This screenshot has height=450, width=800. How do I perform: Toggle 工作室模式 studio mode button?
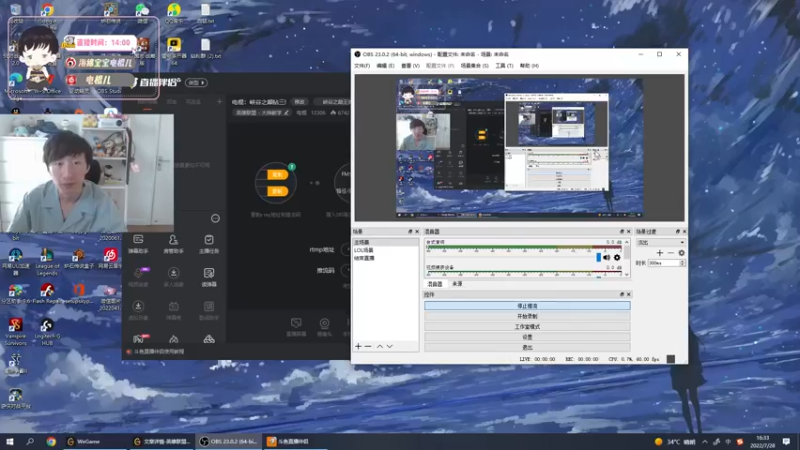(x=527, y=327)
